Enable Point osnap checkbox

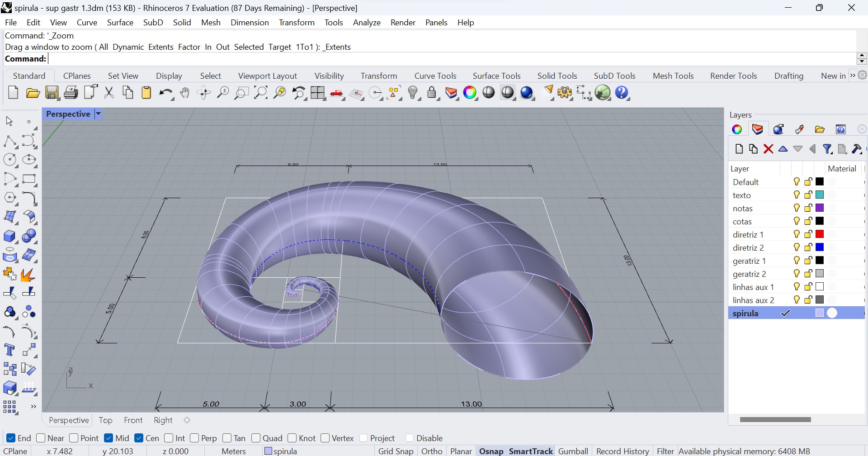pos(74,438)
